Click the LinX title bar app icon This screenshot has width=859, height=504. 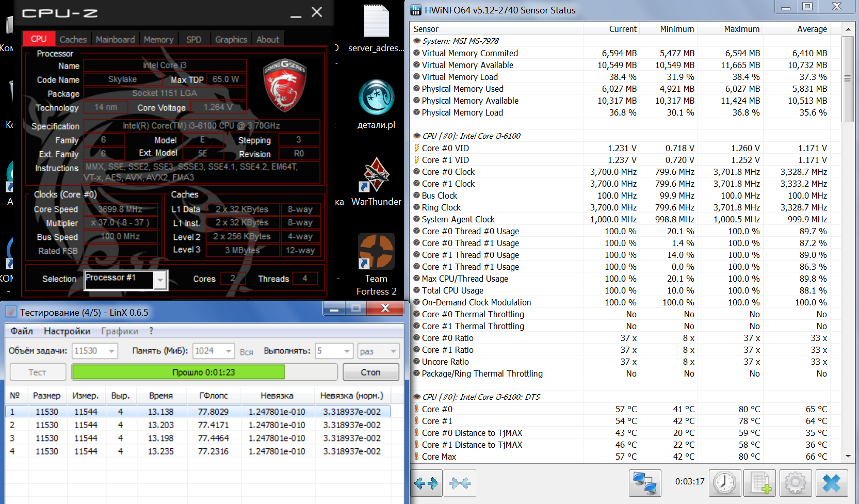[x=11, y=312]
